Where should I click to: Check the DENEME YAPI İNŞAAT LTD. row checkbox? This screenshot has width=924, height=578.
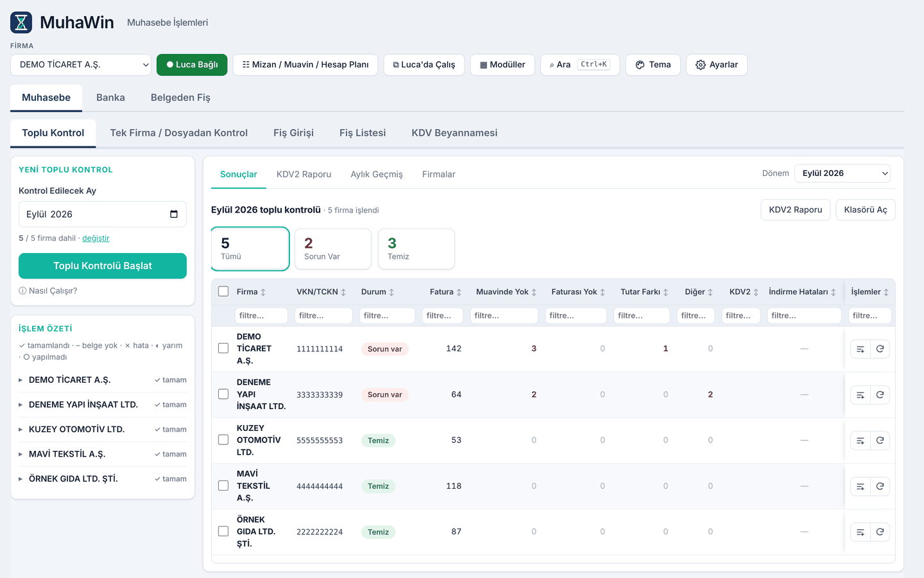(x=223, y=394)
